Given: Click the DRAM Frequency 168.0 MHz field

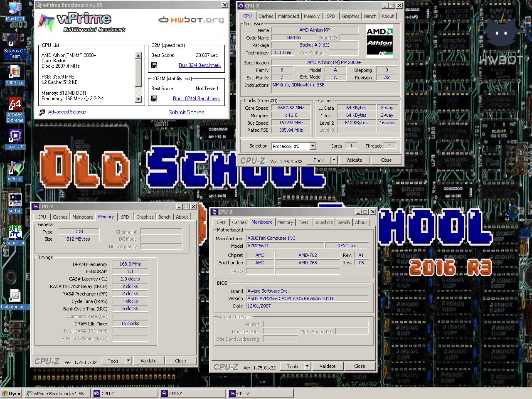Looking at the screenshot, I should (x=130, y=264).
